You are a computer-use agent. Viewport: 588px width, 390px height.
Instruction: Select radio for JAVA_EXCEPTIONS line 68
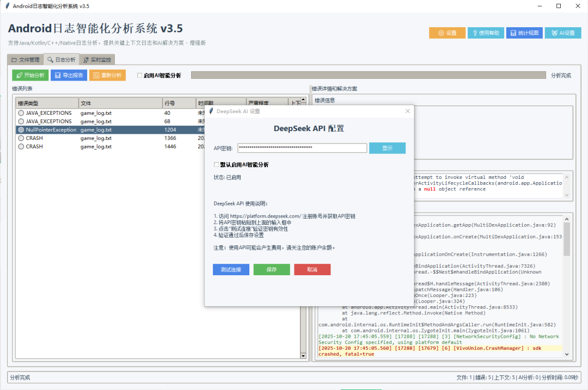pos(21,121)
